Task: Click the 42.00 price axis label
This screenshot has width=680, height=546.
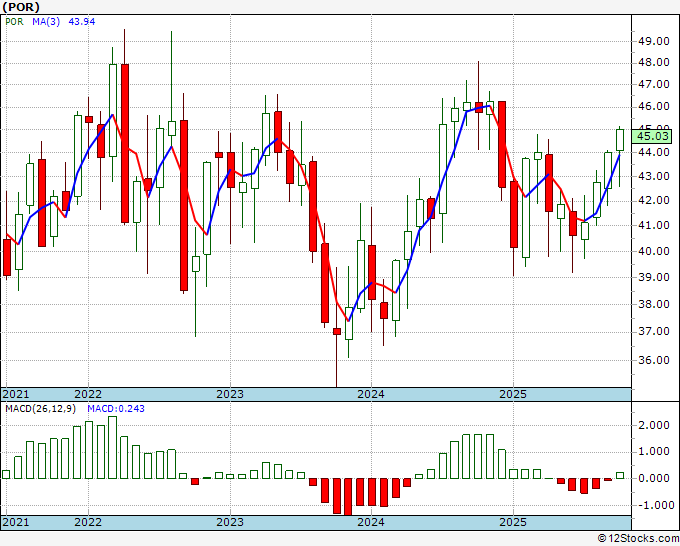Action: click(x=654, y=201)
